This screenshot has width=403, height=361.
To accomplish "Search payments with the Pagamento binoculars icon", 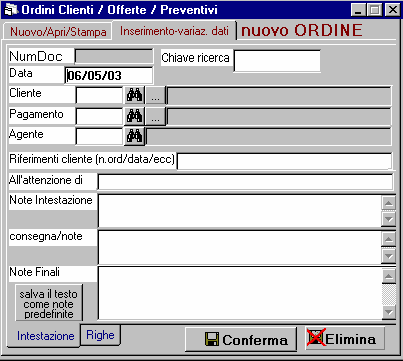I will (134, 116).
